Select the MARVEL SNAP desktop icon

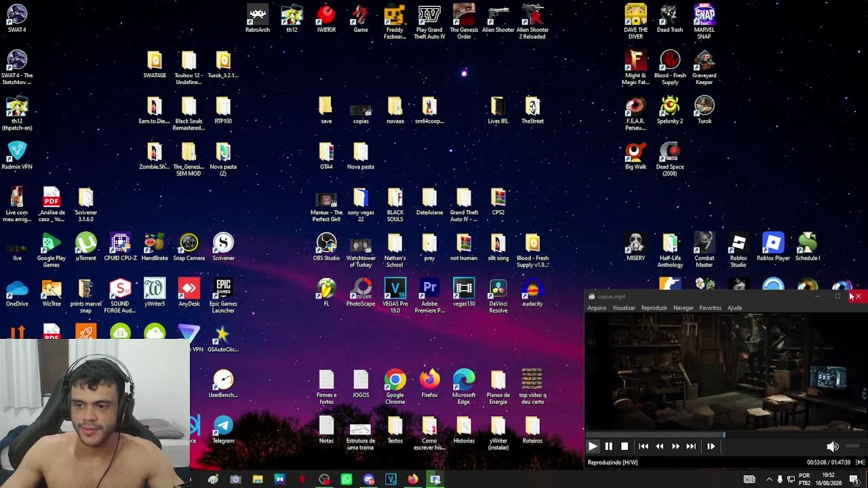pyautogui.click(x=704, y=22)
